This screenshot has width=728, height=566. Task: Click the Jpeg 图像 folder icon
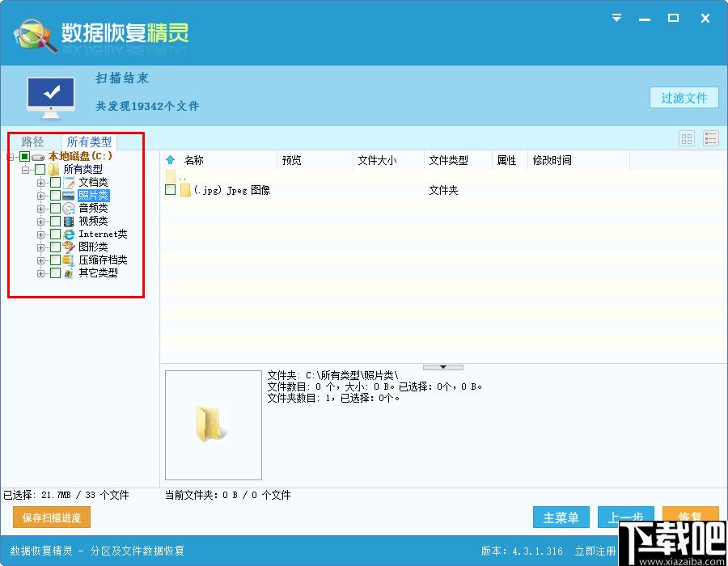click(x=186, y=190)
